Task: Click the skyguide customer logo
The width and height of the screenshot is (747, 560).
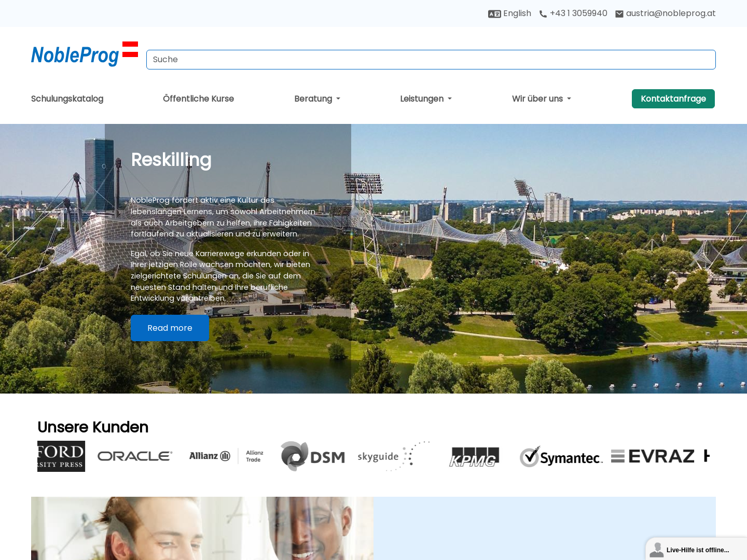Action: tap(394, 456)
